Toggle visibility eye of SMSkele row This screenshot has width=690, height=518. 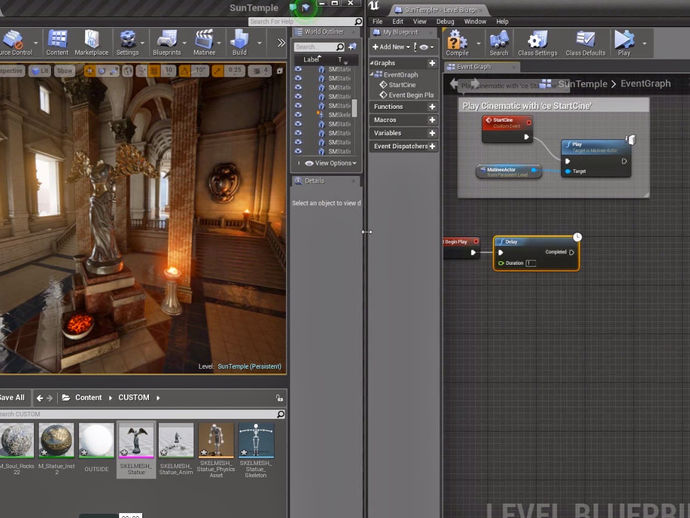(298, 114)
